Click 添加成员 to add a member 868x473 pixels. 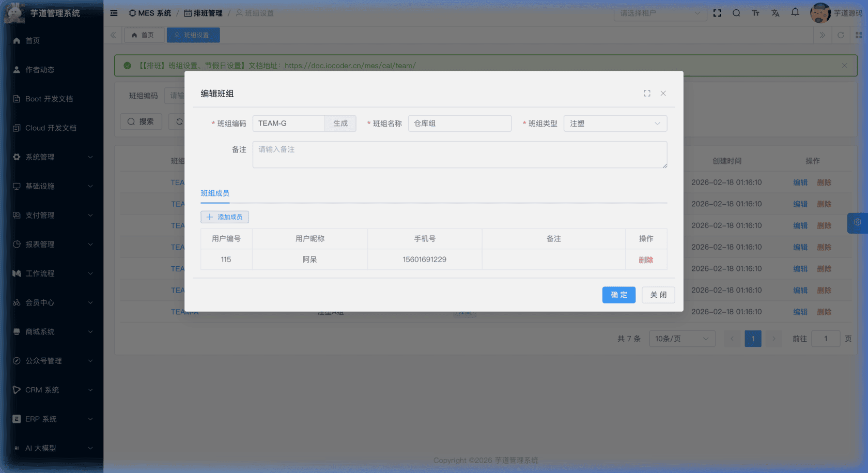coord(225,217)
